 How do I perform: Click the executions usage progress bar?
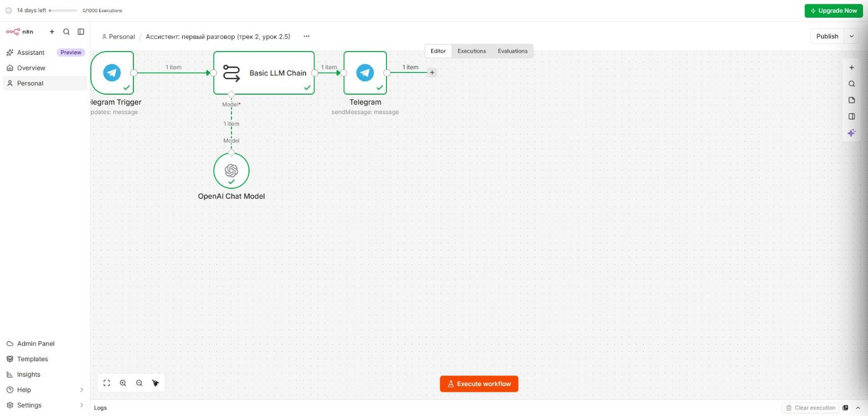click(x=63, y=11)
